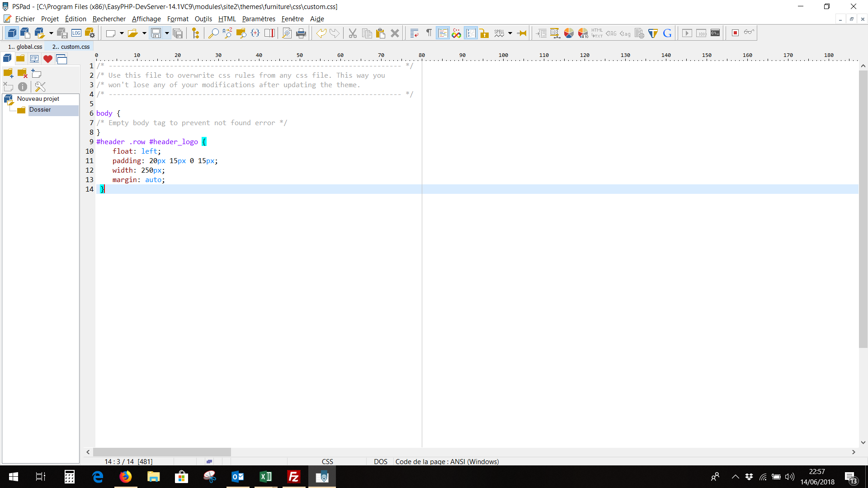Viewport: 868px width, 488px height.
Task: Click the Undo arrow icon
Action: (x=321, y=33)
